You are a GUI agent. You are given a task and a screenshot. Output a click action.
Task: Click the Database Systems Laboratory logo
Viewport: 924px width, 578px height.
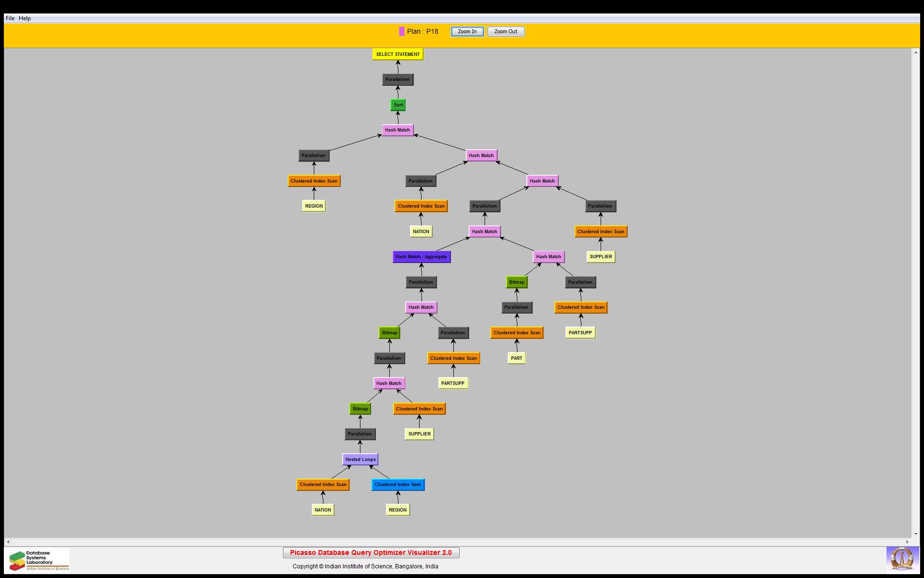click(39, 560)
